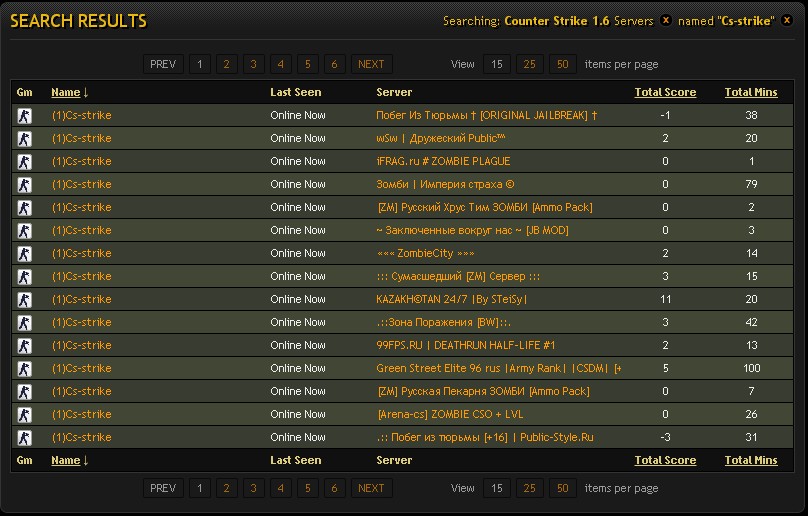808x516 pixels.
Task: Click the game icon in the Зона Поражения row
Action: [24, 323]
